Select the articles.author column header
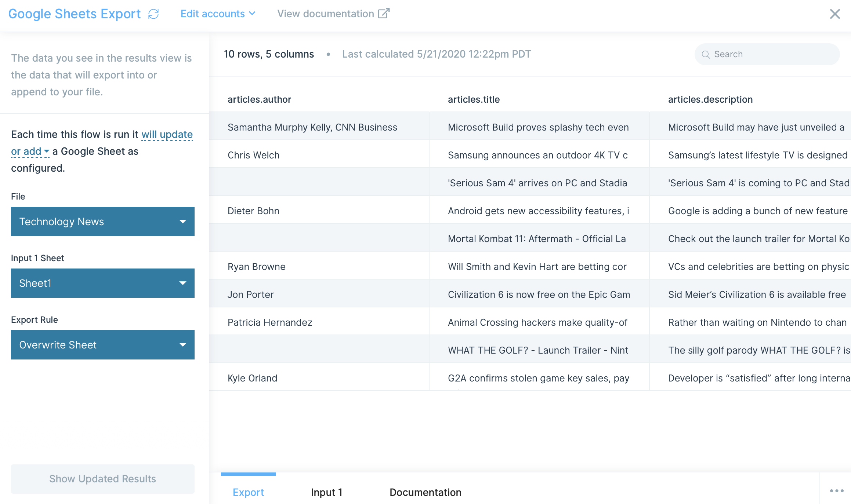This screenshot has height=504, width=851. tap(259, 99)
